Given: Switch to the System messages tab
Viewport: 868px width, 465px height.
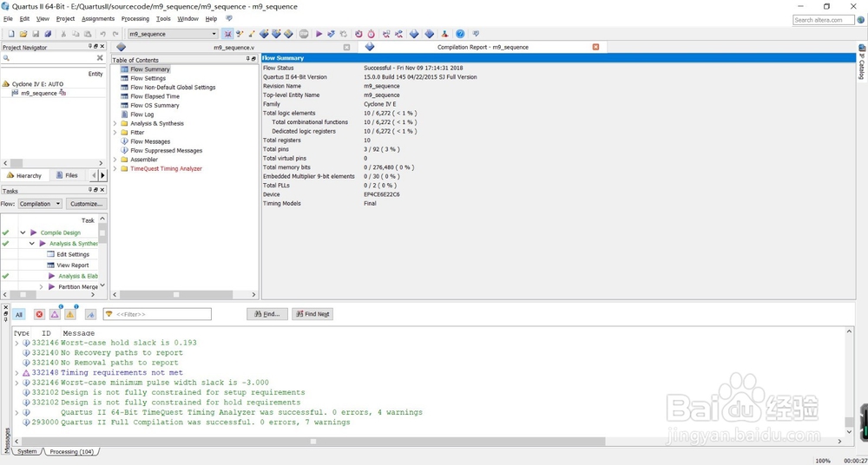Looking at the screenshot, I should 27,452.
